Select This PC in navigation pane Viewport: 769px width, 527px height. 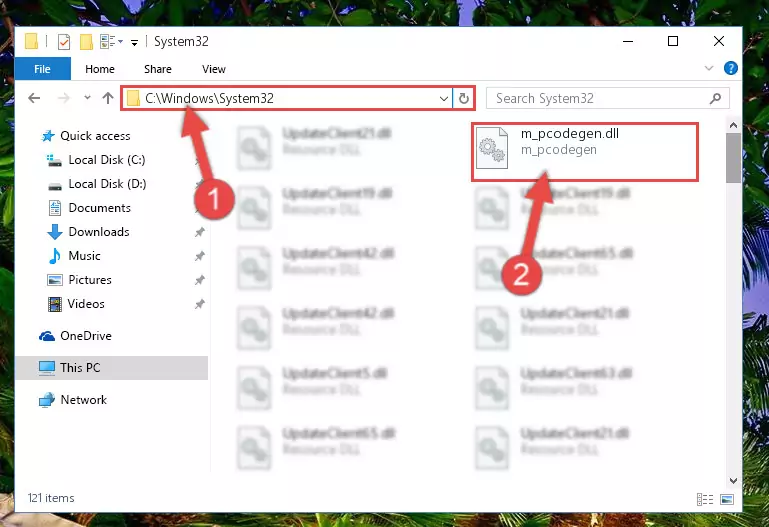[112, 368]
